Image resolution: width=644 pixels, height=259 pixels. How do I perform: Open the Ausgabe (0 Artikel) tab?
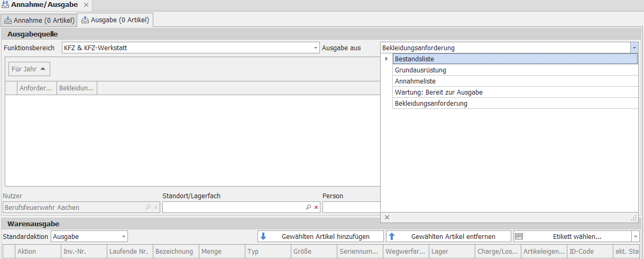point(115,21)
